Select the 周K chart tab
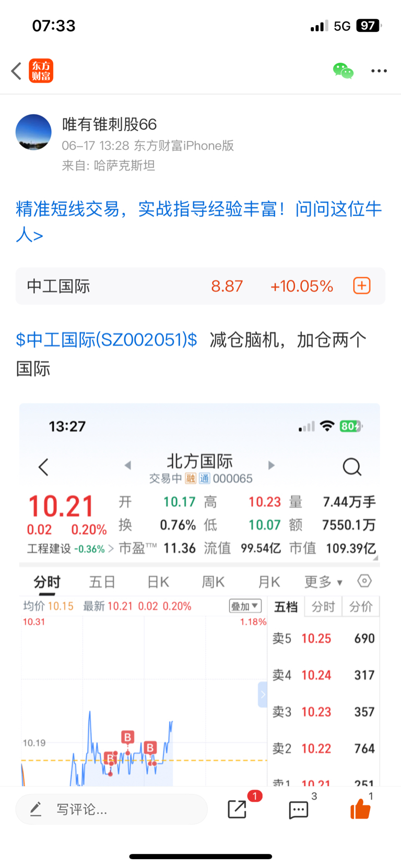 pos(213,581)
